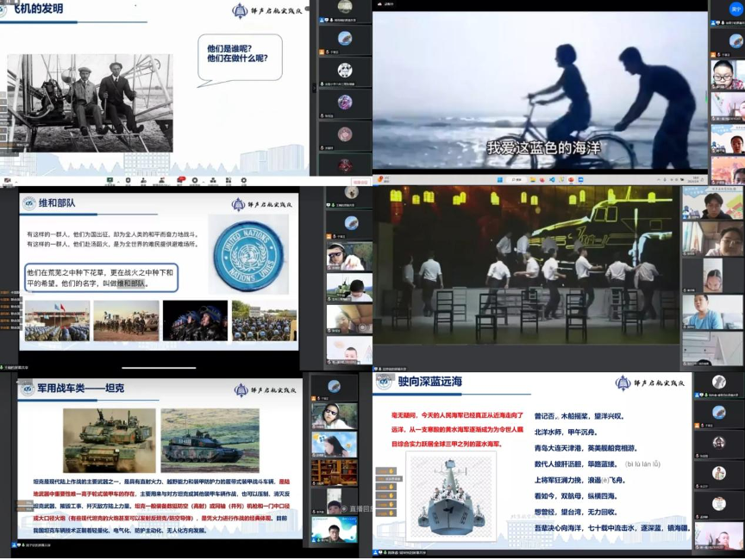Image resolution: width=745 pixels, height=560 pixels.
Task: Expand audio options arrow beside microphone icon
Action: [x=16, y=181]
